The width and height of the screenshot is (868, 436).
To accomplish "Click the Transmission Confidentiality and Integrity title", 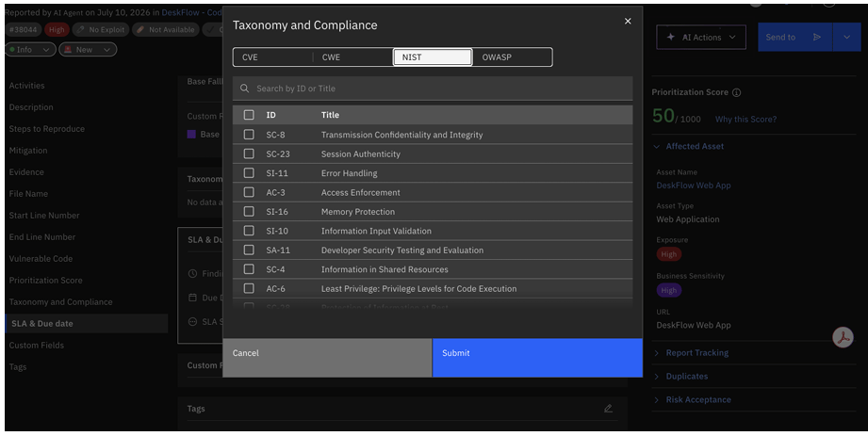I will point(401,135).
